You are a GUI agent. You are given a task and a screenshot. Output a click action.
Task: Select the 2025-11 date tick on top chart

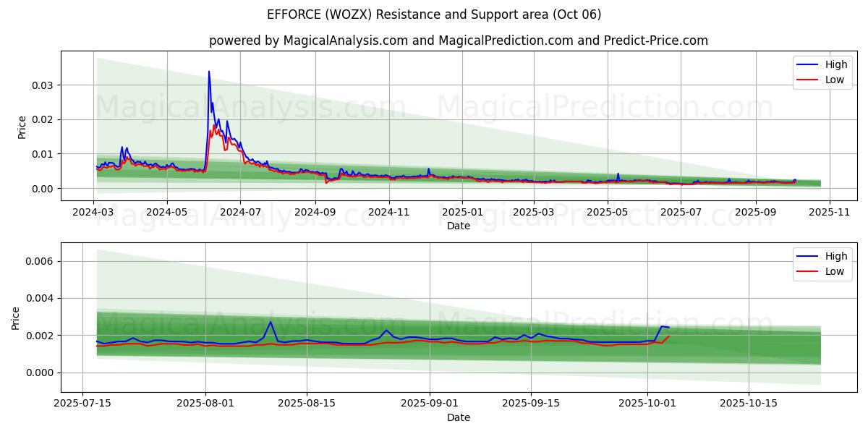(x=829, y=212)
